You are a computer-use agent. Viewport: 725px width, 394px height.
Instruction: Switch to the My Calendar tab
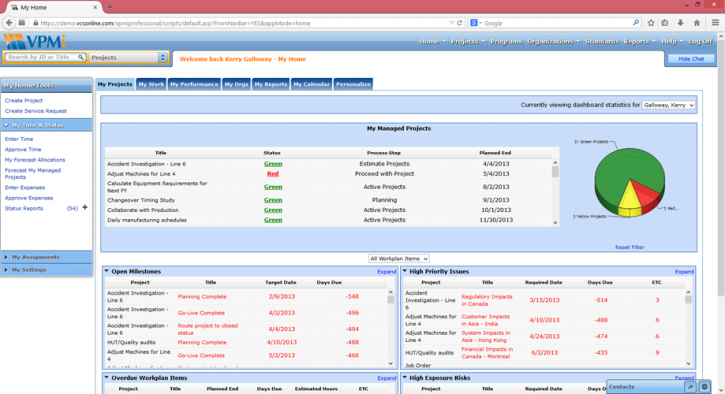click(312, 84)
